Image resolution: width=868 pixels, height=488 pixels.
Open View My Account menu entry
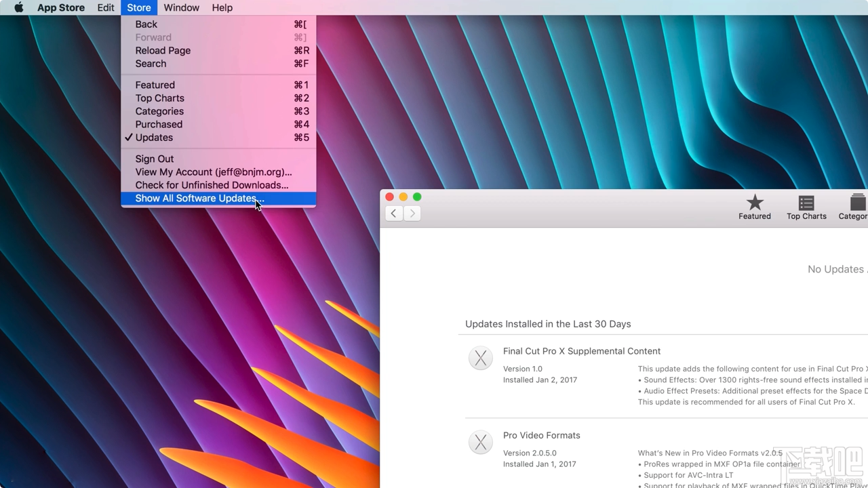[x=213, y=172]
